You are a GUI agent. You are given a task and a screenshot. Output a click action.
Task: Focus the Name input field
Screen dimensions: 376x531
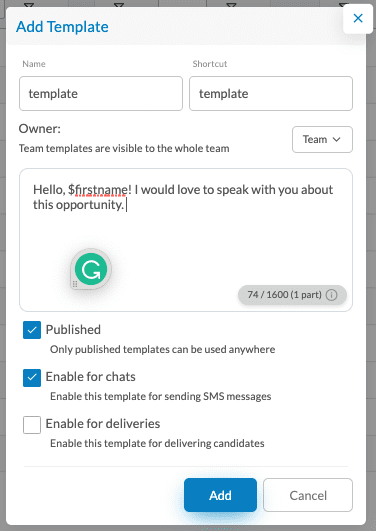(101, 93)
